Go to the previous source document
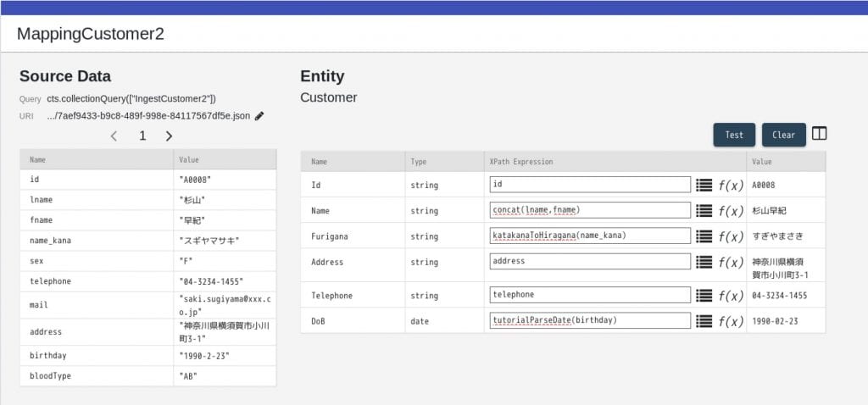The image size is (868, 405). coord(114,136)
